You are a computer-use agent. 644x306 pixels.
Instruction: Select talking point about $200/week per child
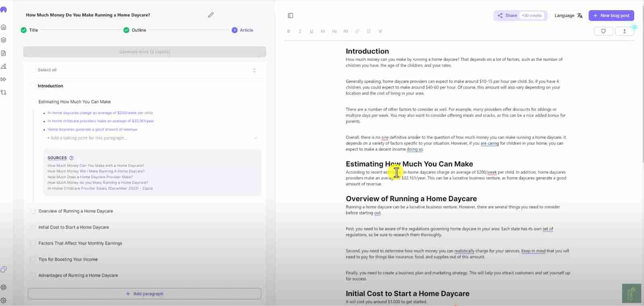[100, 113]
